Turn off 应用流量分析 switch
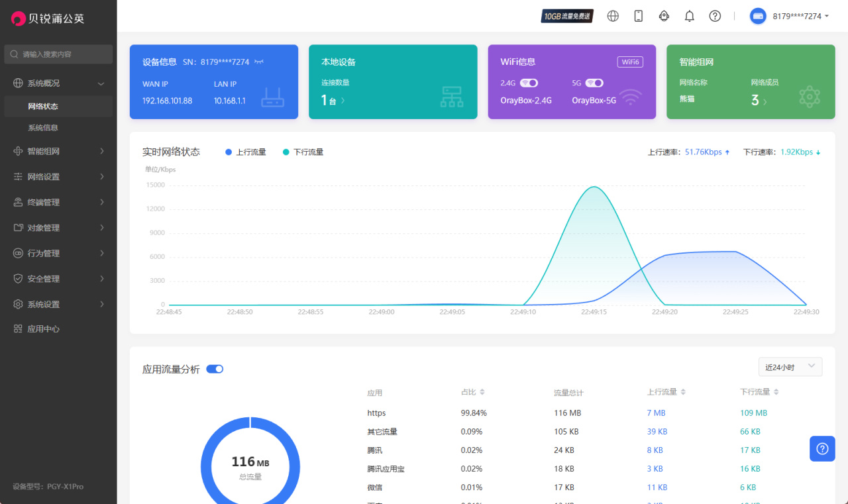This screenshot has height=504, width=848. pos(215,369)
